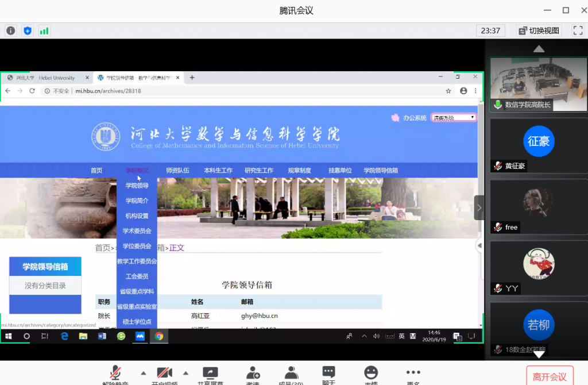Open the 办公系统 system dropdown
This screenshot has height=385, width=588.
coord(454,118)
